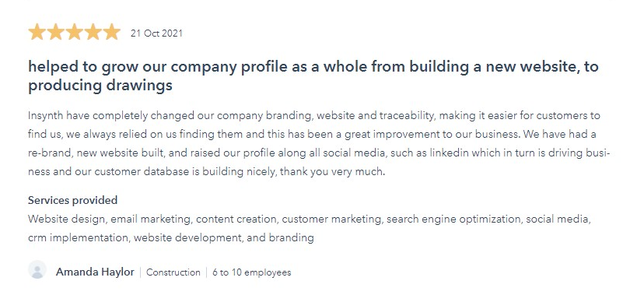The height and width of the screenshot is (295, 644).
Task: Select the Construction industry label
Action: tap(173, 272)
